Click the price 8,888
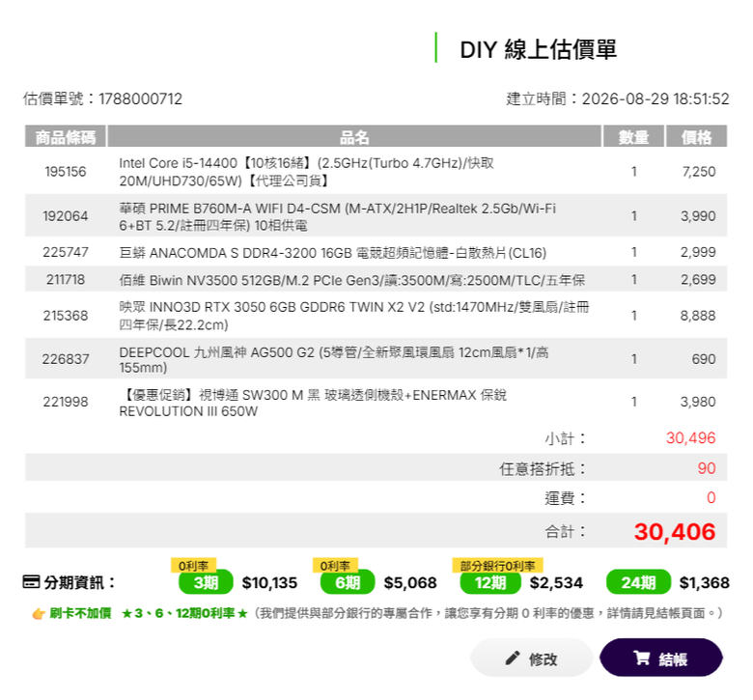This screenshot has width=753, height=700. click(x=698, y=316)
